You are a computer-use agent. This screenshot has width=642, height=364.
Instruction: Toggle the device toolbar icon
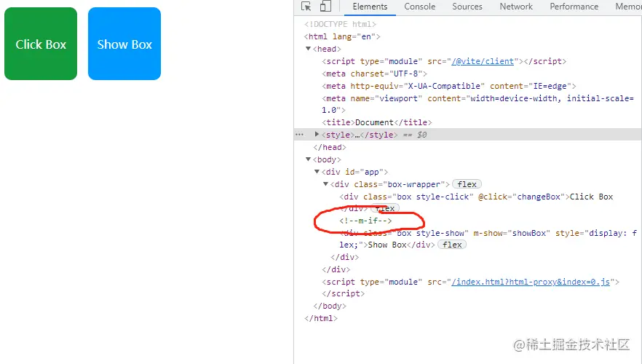point(325,7)
